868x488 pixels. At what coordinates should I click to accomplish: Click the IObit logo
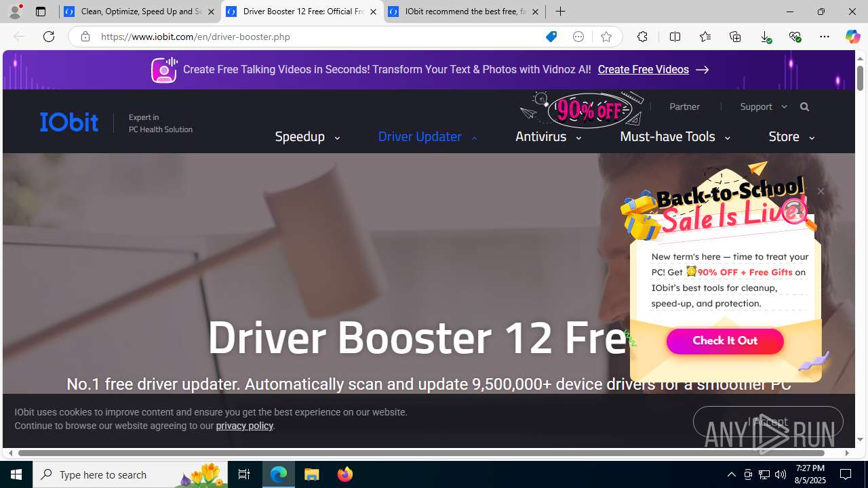click(x=69, y=122)
